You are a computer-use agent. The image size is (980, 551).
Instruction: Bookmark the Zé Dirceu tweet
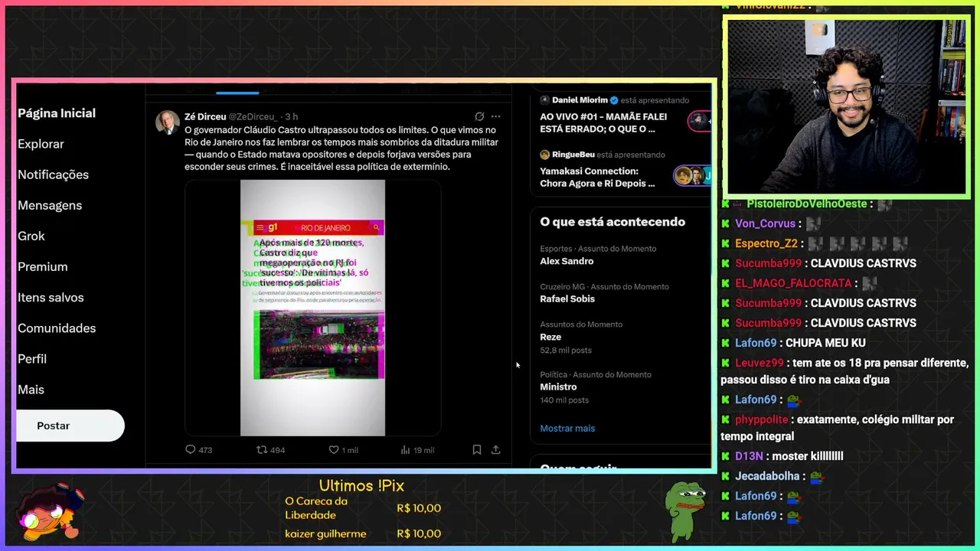(476, 450)
